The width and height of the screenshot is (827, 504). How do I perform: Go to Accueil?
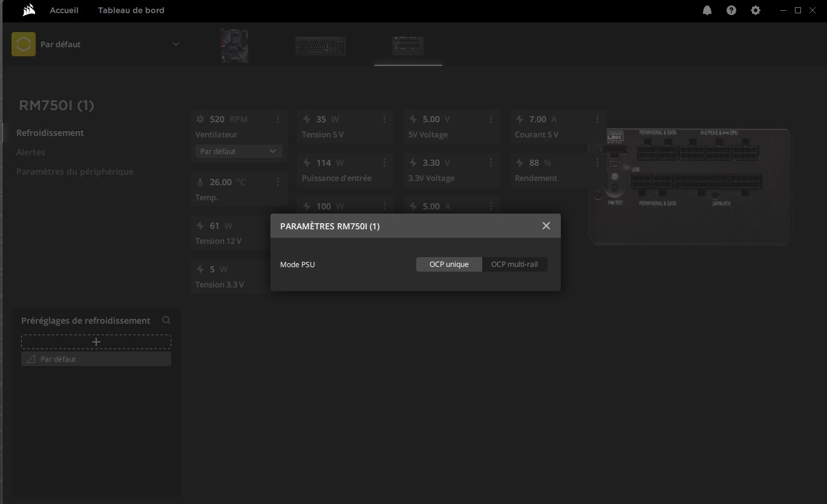point(64,10)
